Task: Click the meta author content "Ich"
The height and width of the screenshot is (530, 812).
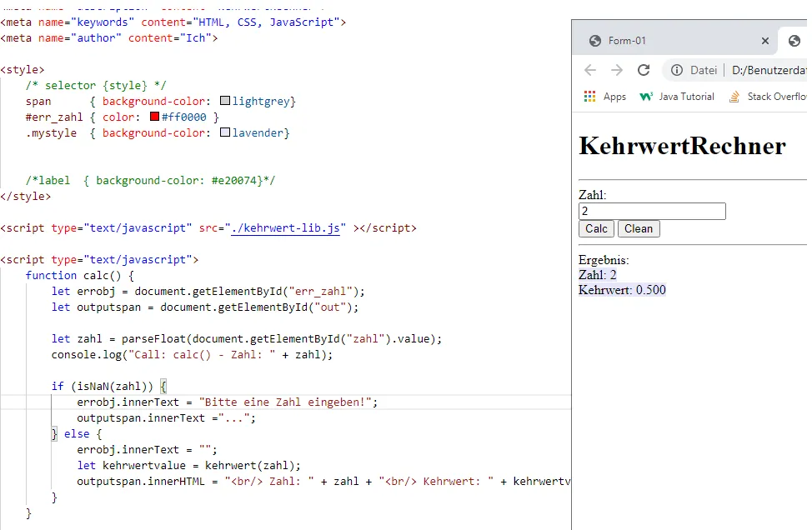Action: pos(195,37)
